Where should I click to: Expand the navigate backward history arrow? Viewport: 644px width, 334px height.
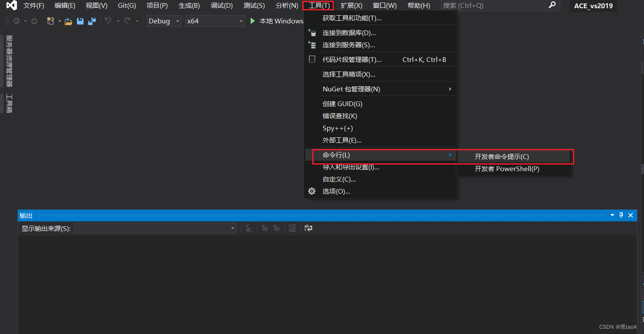click(25, 21)
